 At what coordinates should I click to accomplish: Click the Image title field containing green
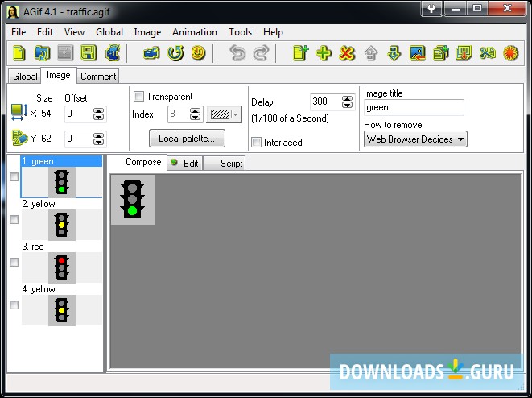414,108
